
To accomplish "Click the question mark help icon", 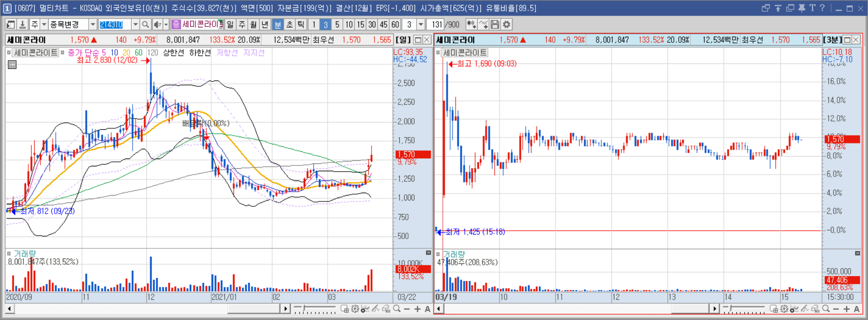I will [x=822, y=8].
